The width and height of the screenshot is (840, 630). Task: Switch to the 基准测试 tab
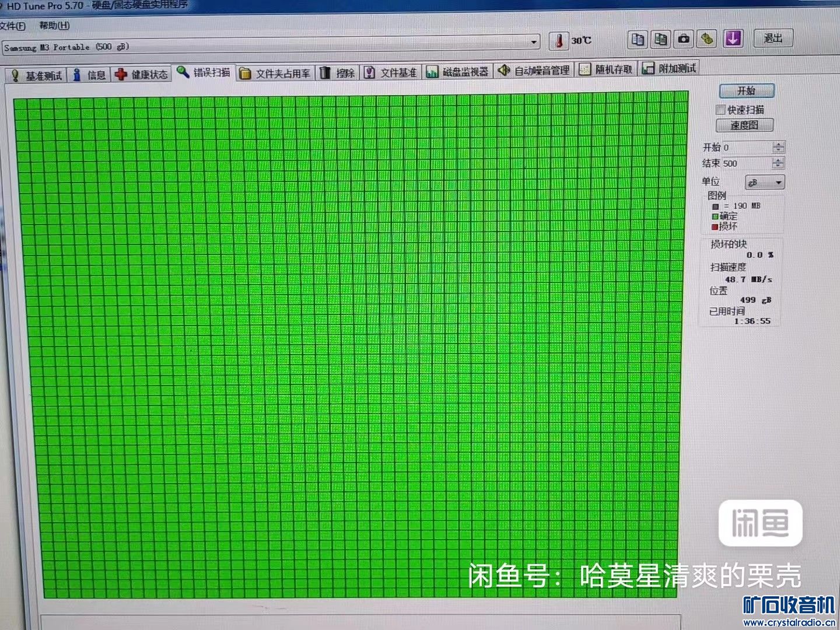pyautogui.click(x=37, y=76)
